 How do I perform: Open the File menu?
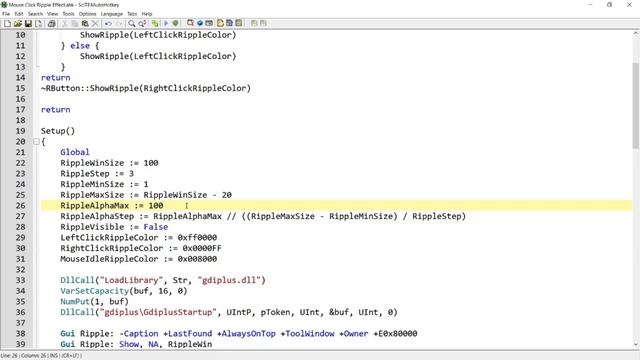[6, 14]
